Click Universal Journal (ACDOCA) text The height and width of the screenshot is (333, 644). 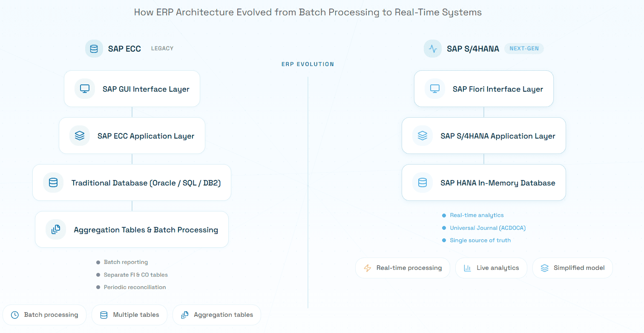pos(488,228)
